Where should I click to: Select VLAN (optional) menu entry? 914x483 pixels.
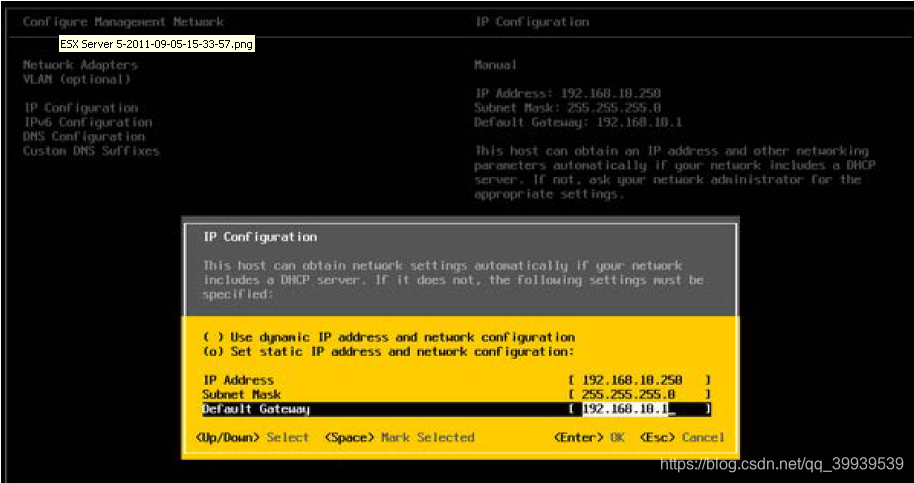click(77, 79)
